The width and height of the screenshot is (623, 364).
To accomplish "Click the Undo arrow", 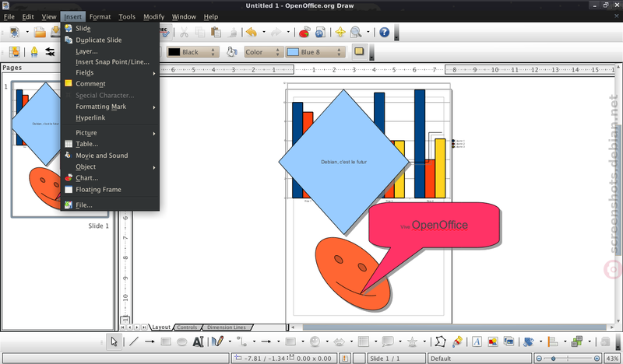I will 251,32.
